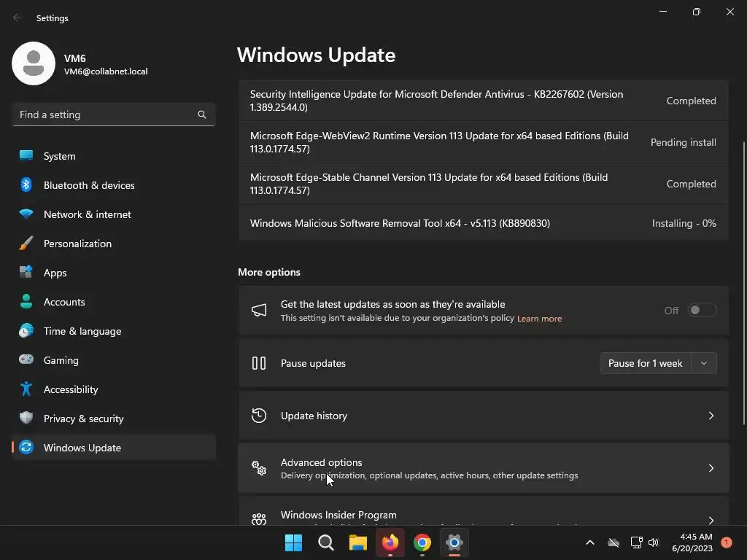Show hidden tray icons chevron
The width and height of the screenshot is (747, 560).
(589, 542)
